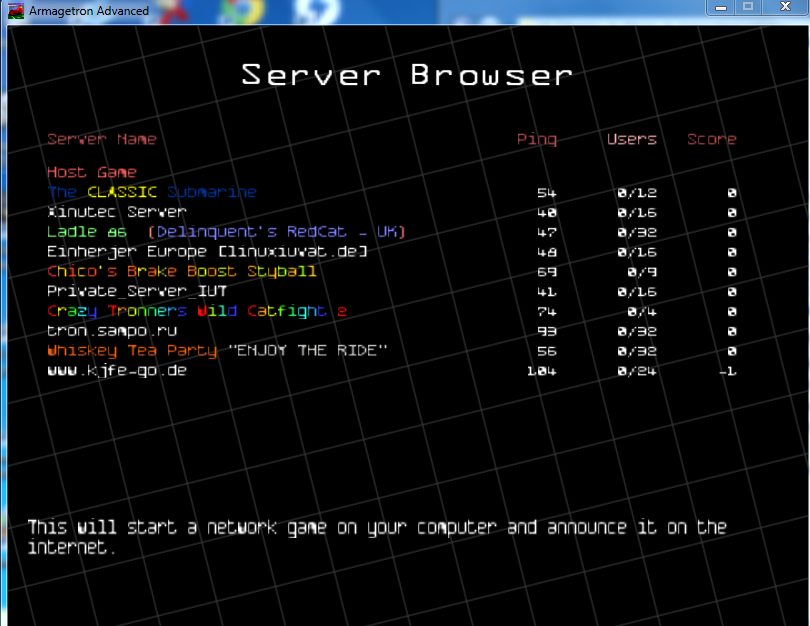Close the Armagetron Advanced window
Screen dimensions: 810x626
pos(786,7)
